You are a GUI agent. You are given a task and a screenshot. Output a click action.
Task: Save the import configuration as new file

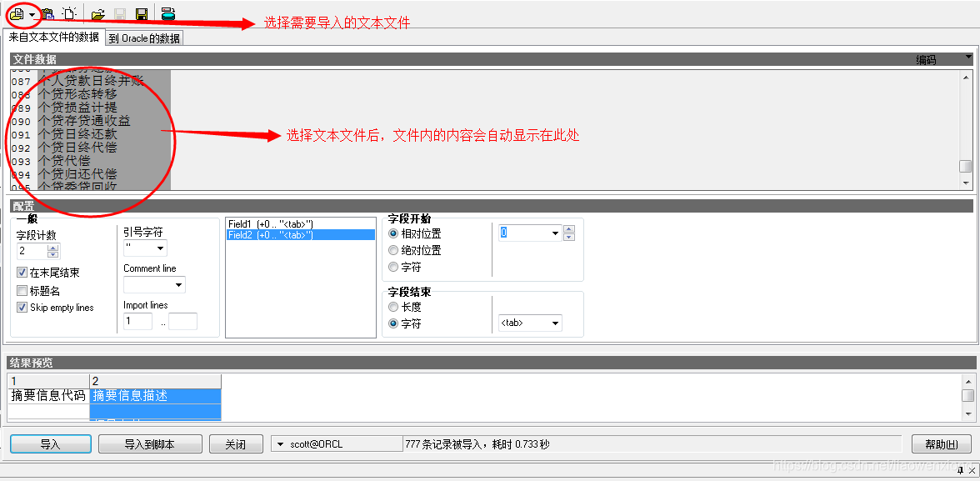[x=141, y=13]
